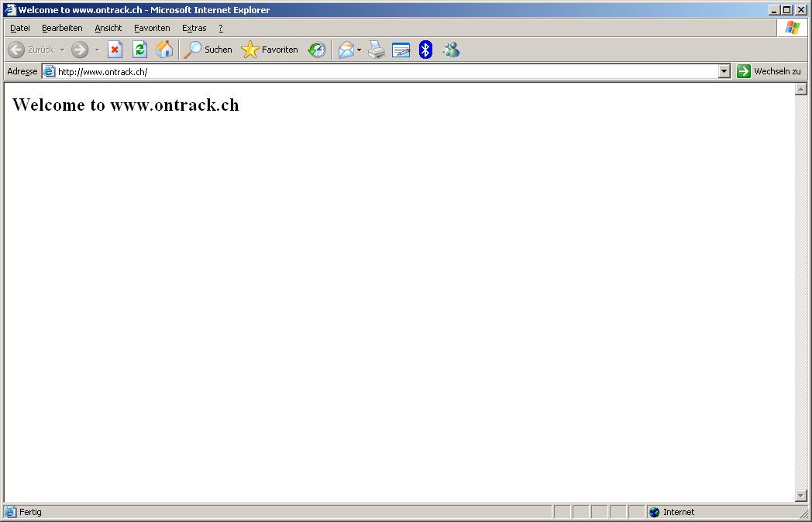Expand the Zurück history dropdown arrow
Viewport: 812px width, 522px height.
[x=63, y=50]
